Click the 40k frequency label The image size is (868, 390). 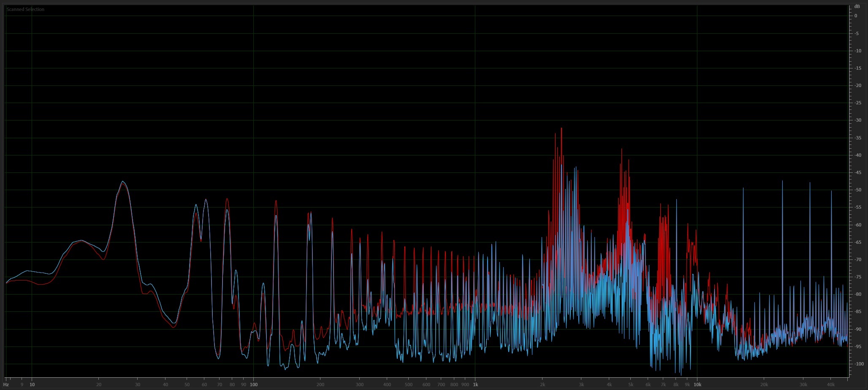[831, 385]
